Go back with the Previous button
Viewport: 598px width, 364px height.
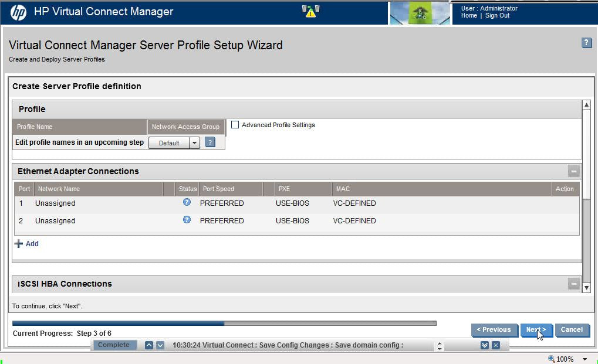click(494, 330)
